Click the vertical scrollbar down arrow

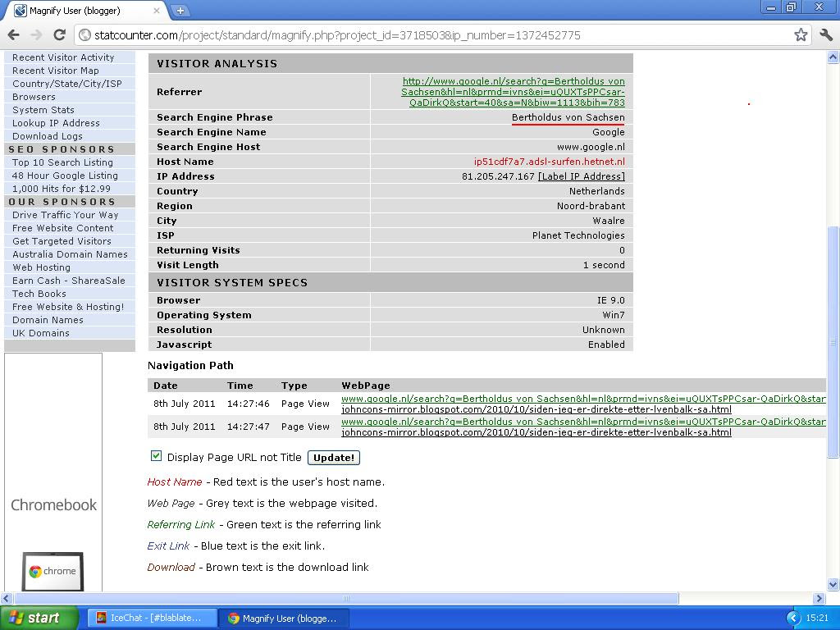click(x=833, y=584)
